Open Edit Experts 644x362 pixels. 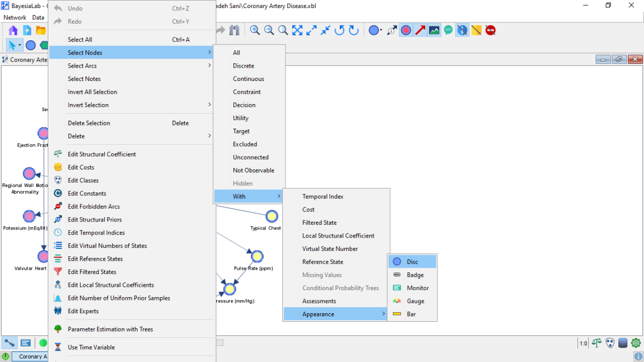(132, 311)
